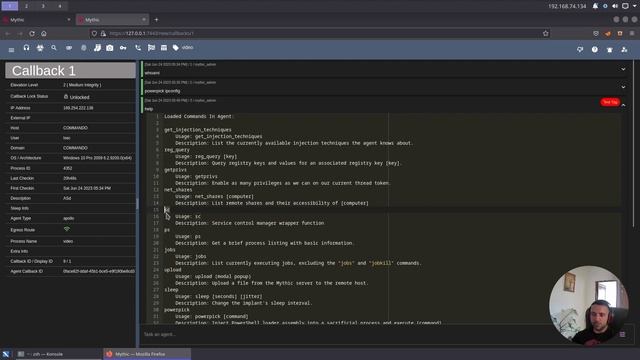Click the Egress Route wifi icon

67,229
